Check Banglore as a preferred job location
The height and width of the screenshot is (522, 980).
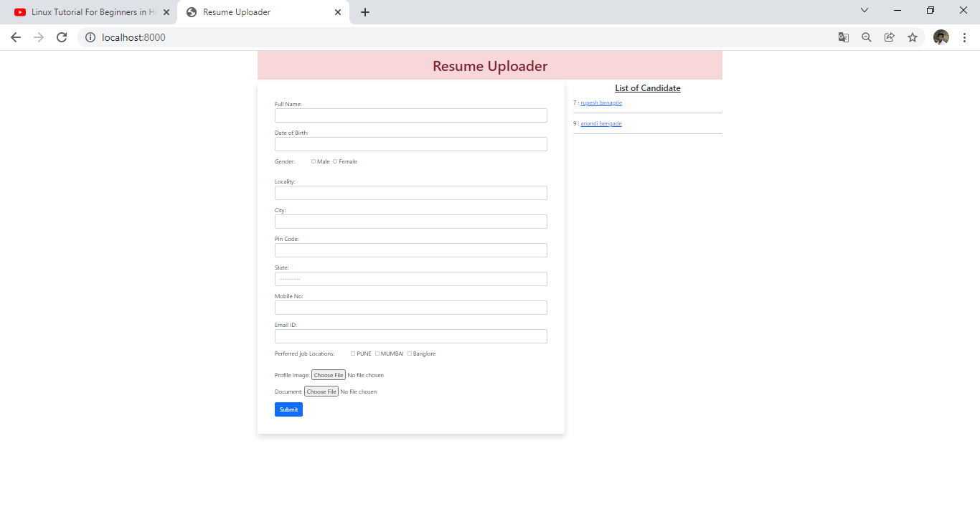[410, 353]
